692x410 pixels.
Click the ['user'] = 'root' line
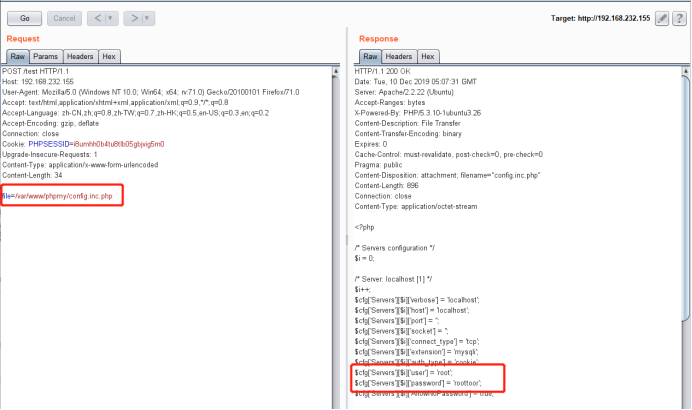(404, 373)
